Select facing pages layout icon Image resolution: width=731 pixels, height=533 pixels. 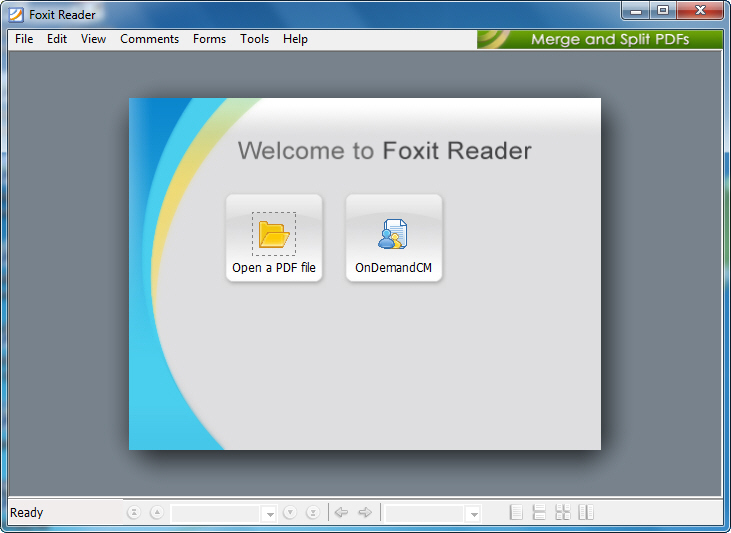[586, 512]
